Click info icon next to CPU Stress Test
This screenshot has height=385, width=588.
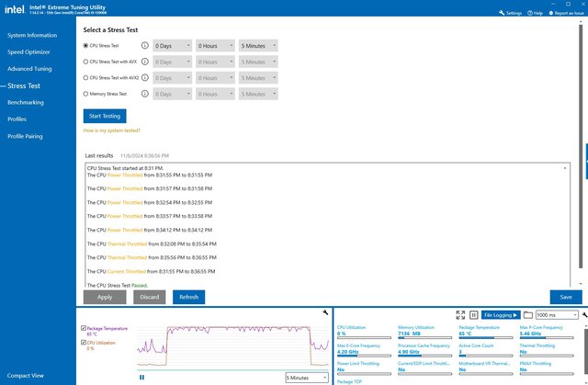(x=145, y=45)
